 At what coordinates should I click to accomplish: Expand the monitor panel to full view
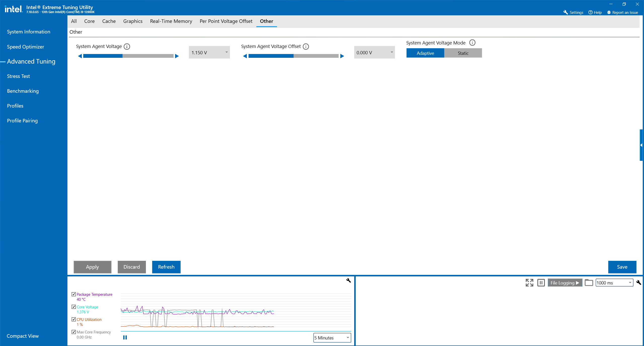(x=530, y=283)
